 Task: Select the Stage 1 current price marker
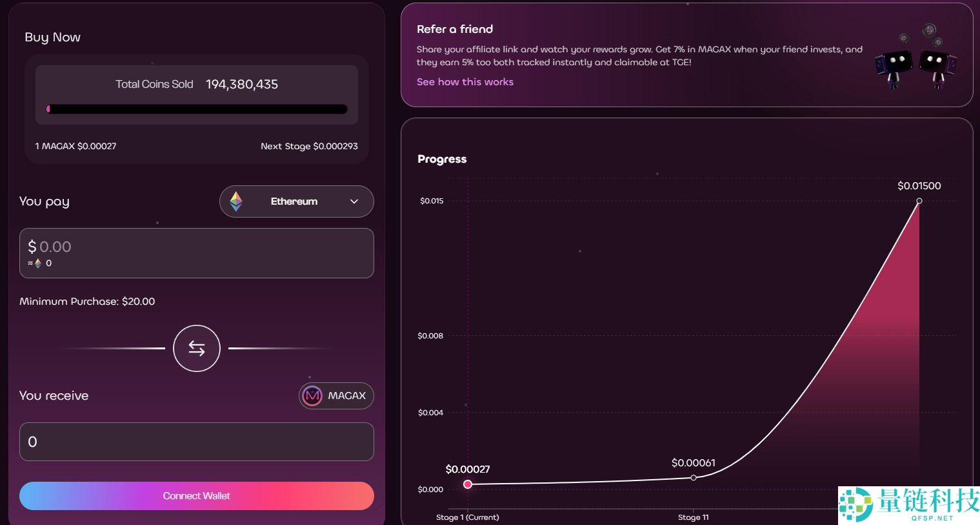pyautogui.click(x=468, y=484)
